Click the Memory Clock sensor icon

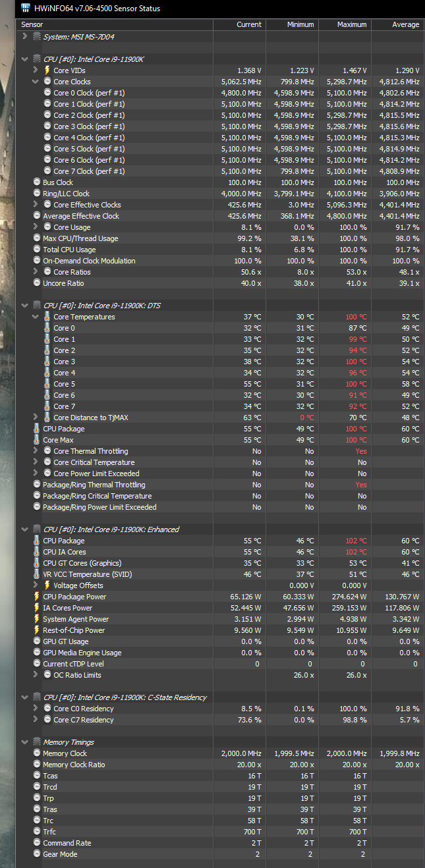(x=37, y=753)
